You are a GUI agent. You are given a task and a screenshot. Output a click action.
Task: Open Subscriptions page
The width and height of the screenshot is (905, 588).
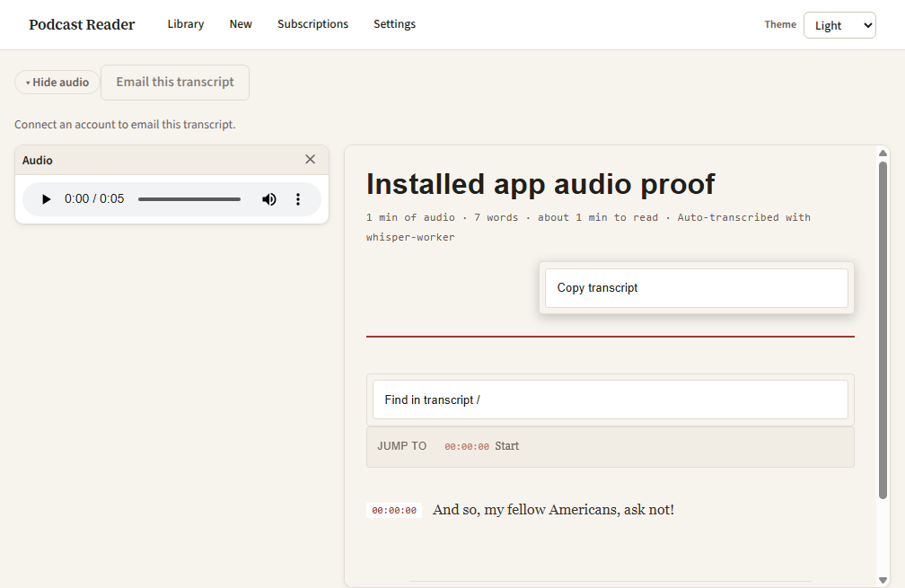tap(312, 24)
